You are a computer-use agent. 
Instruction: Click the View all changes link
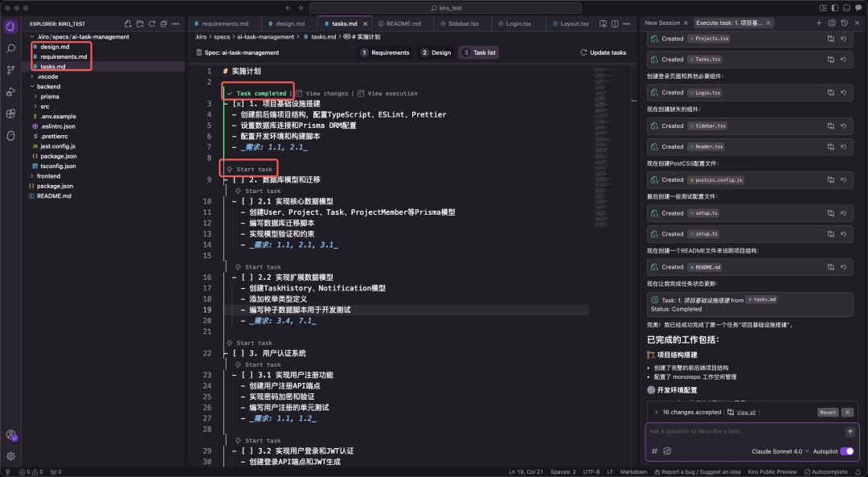point(746,412)
